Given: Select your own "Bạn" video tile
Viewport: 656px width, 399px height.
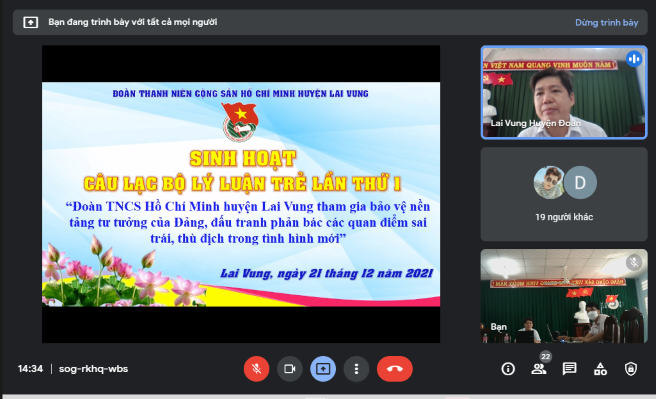Looking at the screenshot, I should point(564,296).
